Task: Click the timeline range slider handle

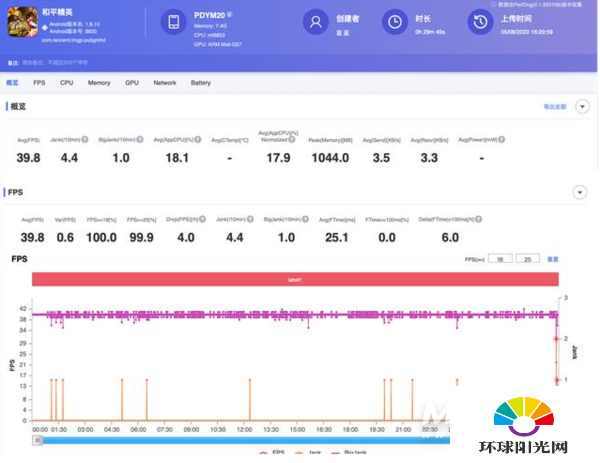Action: point(38,440)
